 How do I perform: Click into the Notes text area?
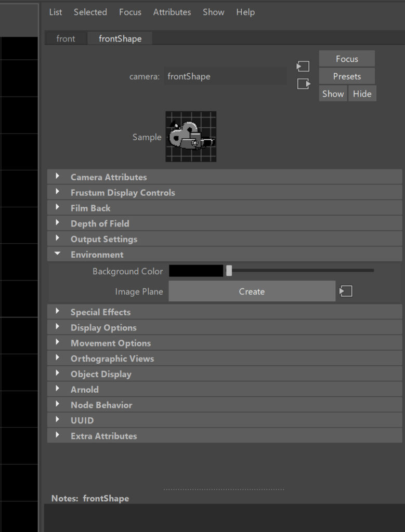[225, 518]
